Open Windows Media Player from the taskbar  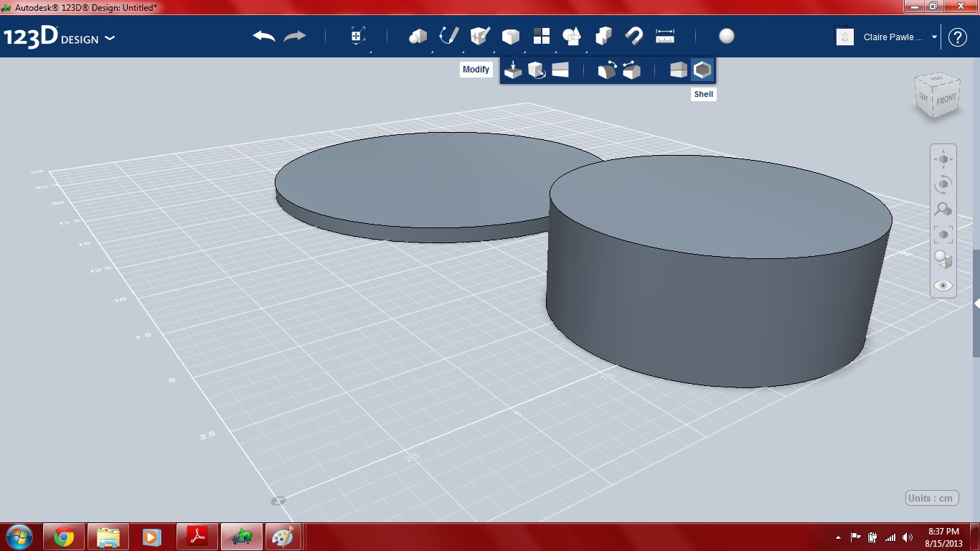152,537
